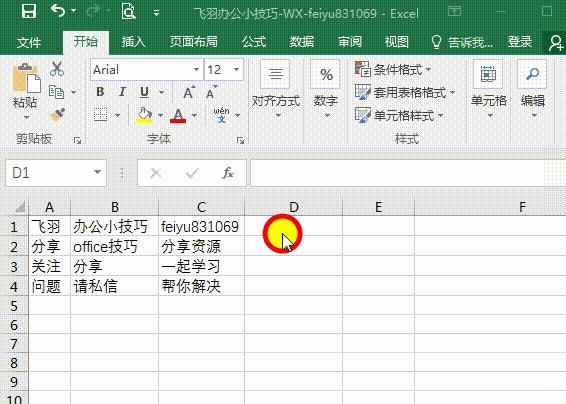Apply yellow Fill Color bucket
Screen dimensions: 566x404
(144, 116)
